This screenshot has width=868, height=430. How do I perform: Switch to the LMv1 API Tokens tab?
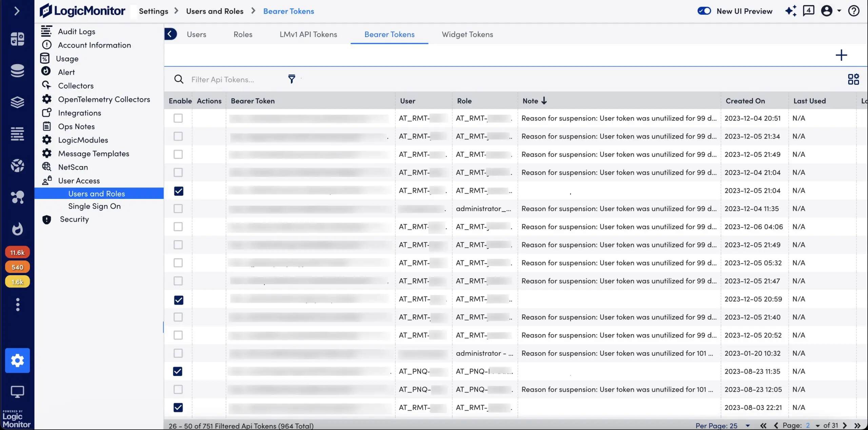coord(308,34)
